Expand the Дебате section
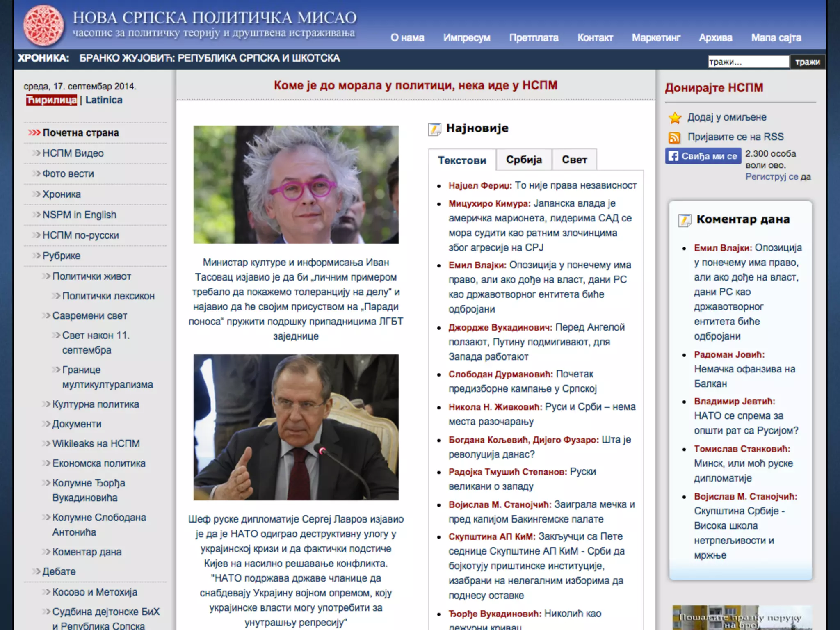840x630 pixels. (59, 571)
